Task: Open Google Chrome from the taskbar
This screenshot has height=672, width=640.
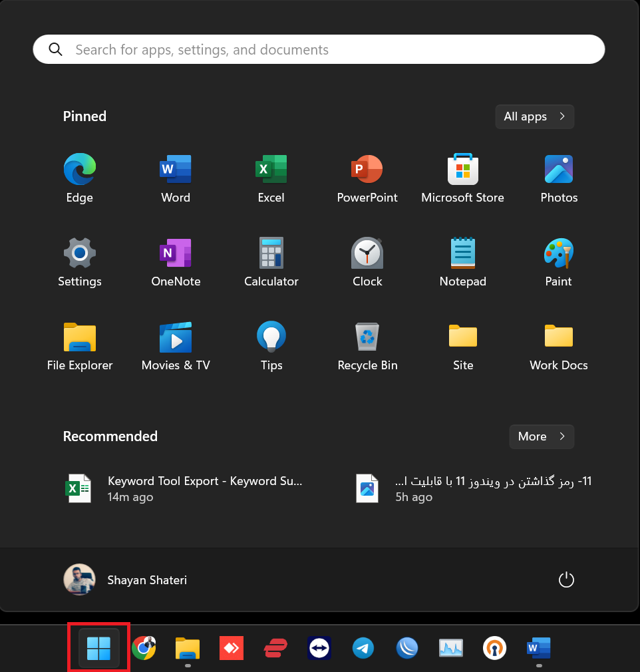Action: 144,648
